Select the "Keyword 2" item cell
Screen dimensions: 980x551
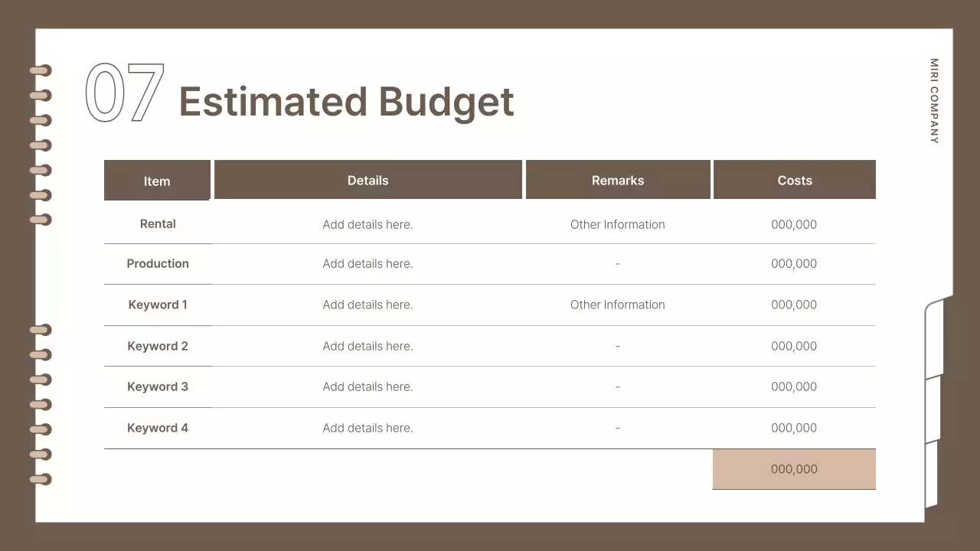(x=158, y=346)
